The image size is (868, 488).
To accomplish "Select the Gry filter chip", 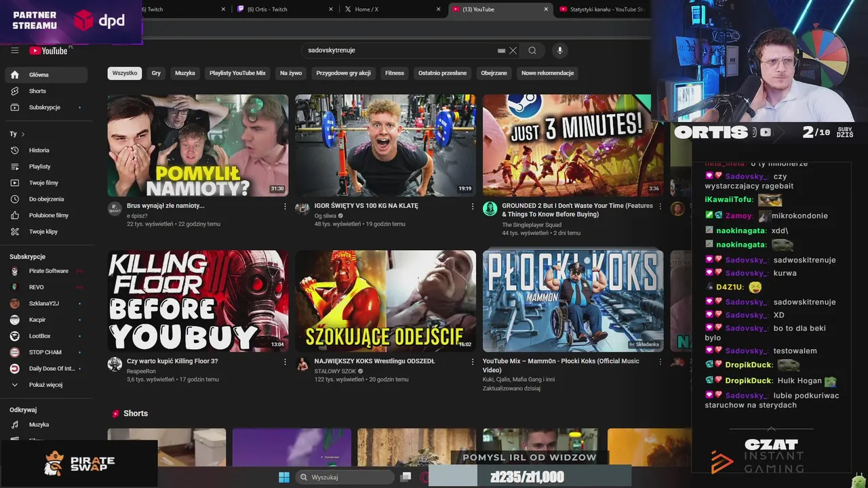I will [156, 73].
